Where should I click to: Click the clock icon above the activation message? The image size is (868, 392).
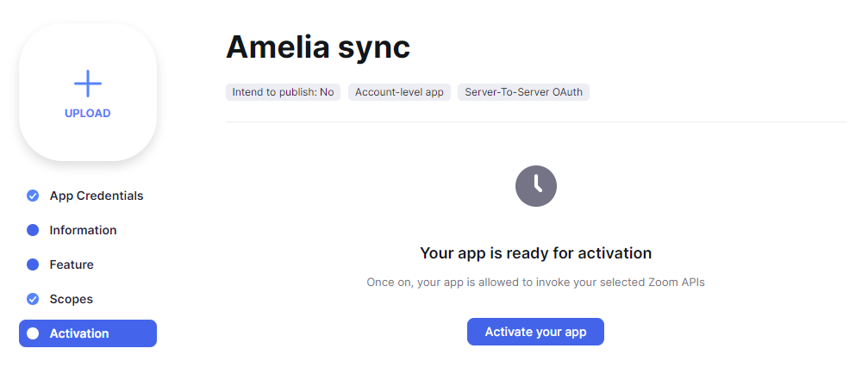536,185
